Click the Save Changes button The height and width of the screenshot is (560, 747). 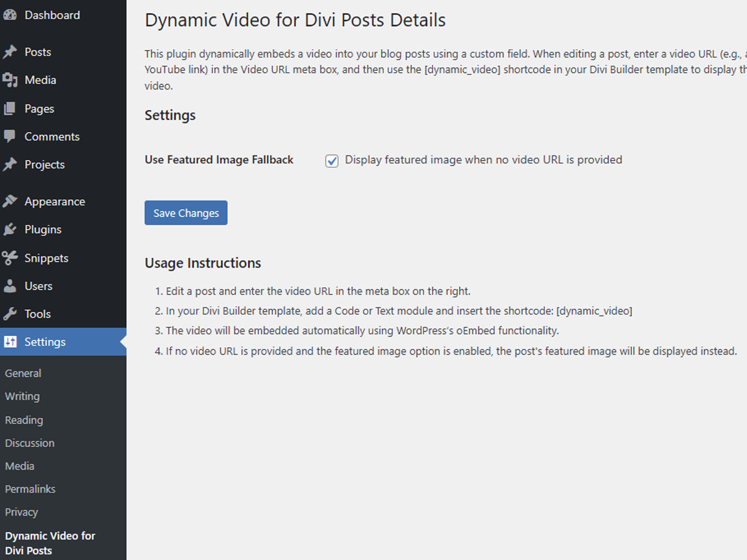click(186, 213)
